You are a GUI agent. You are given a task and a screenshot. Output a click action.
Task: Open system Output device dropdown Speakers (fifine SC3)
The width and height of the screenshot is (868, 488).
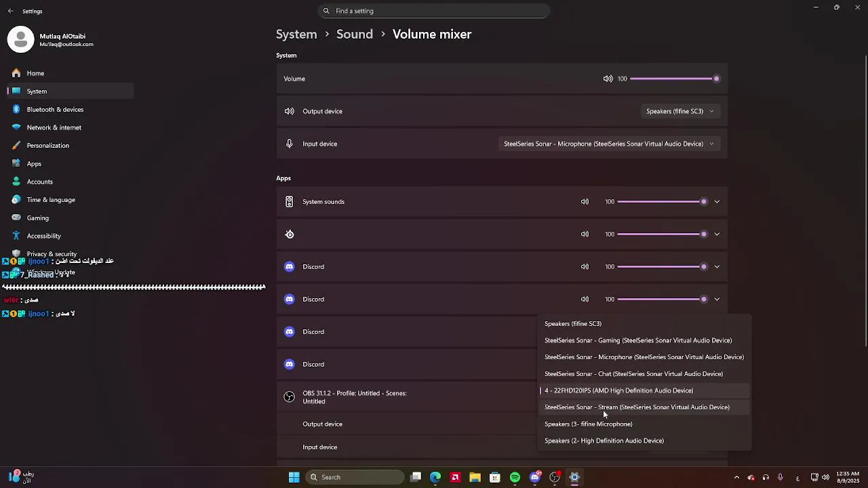[680, 111]
